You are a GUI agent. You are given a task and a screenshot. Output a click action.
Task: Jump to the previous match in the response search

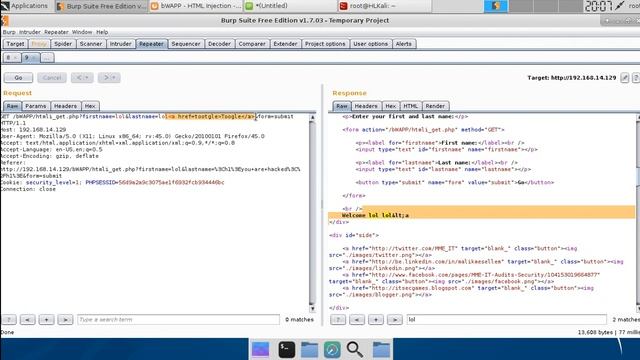coord(357,320)
